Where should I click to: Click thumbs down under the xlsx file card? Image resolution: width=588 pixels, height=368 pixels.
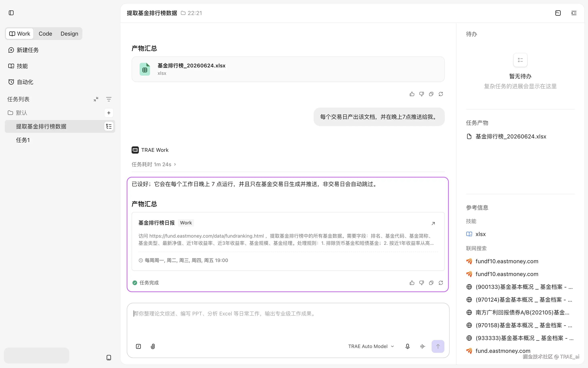coord(422,94)
